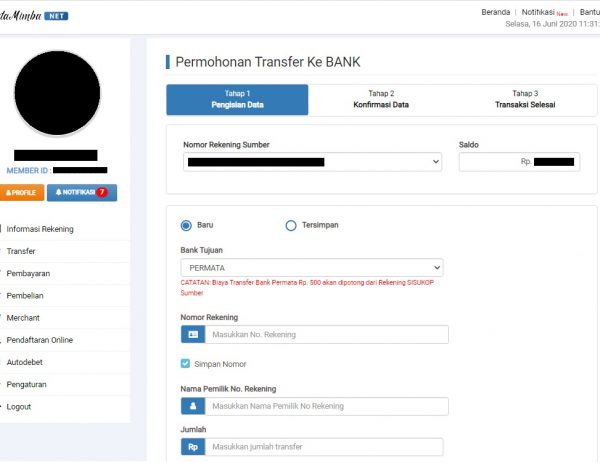Open the orange PROFILE button

[x=21, y=192]
